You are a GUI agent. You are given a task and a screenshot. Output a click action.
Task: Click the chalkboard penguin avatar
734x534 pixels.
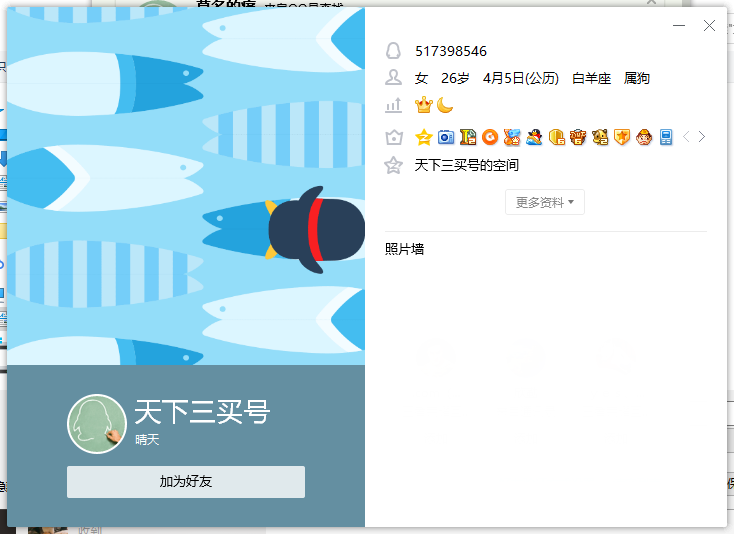[x=97, y=424]
